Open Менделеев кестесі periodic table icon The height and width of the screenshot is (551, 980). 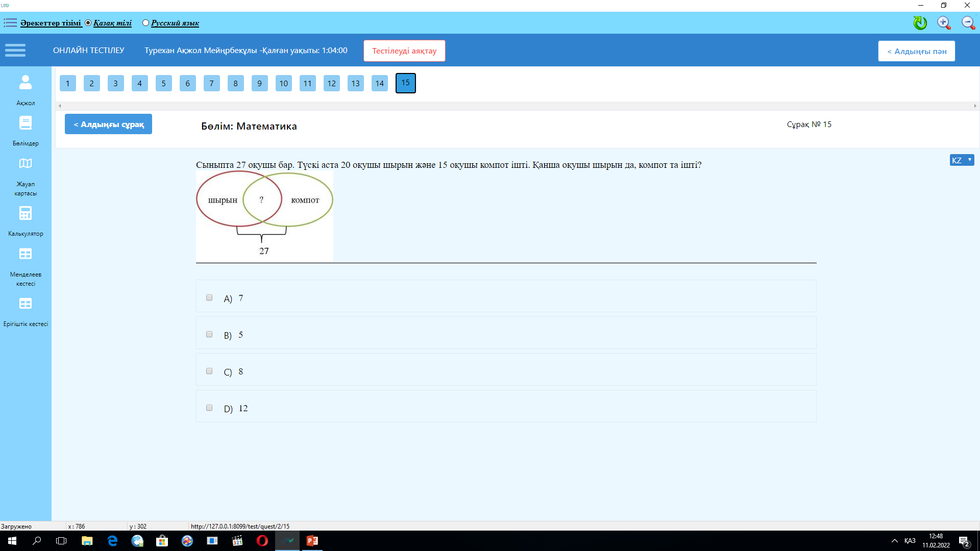pos(25,254)
